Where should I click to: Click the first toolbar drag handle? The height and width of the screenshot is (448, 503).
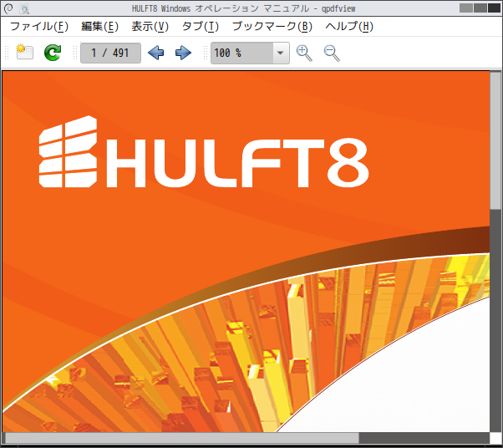(x=7, y=53)
